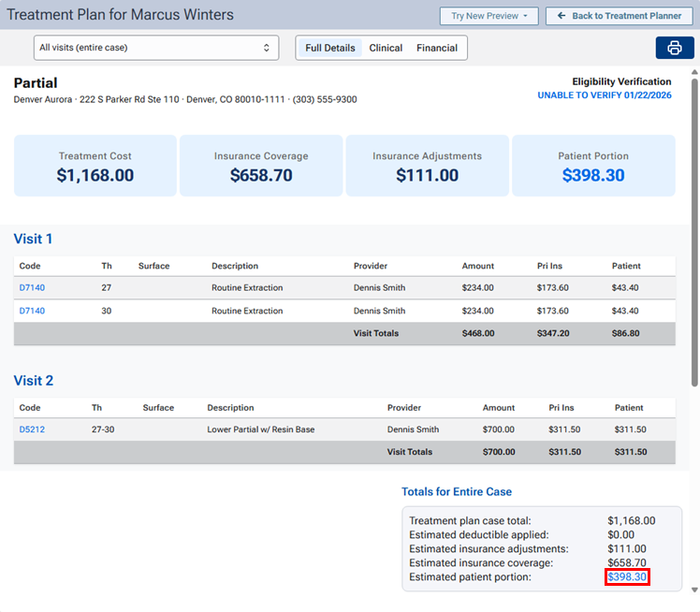Click the Treatment Cost summary card
Image resolution: width=700 pixels, height=612 pixels.
[95, 166]
